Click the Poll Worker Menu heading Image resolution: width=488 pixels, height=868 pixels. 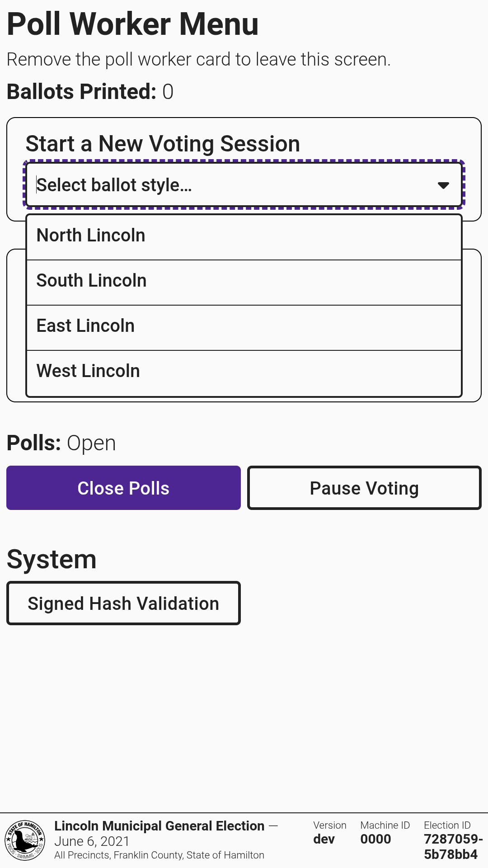pyautogui.click(x=133, y=24)
